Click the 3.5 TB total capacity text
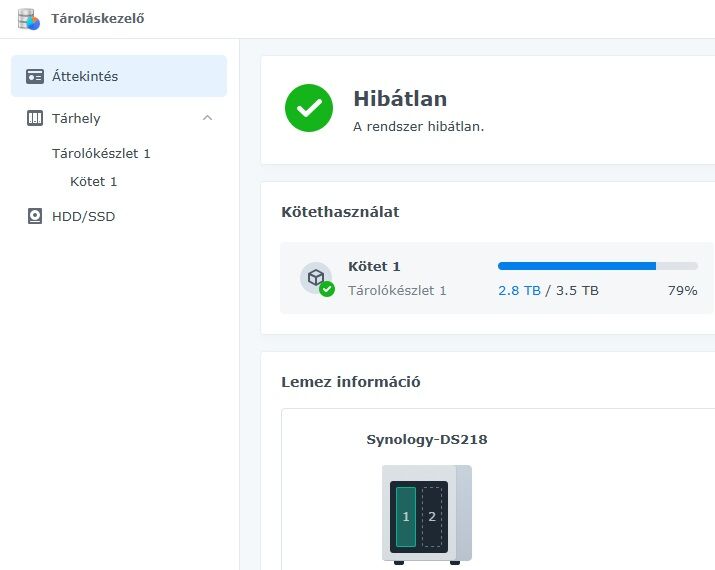 [577, 290]
